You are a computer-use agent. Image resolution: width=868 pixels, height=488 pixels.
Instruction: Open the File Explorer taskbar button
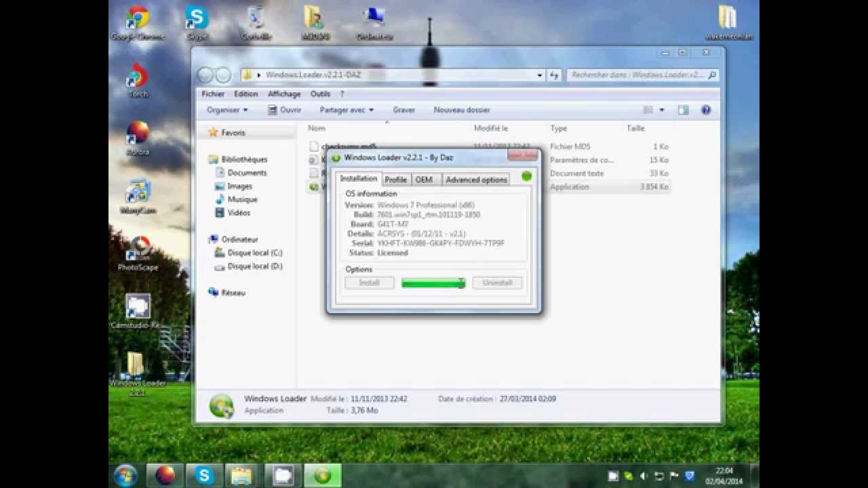pyautogui.click(x=242, y=475)
